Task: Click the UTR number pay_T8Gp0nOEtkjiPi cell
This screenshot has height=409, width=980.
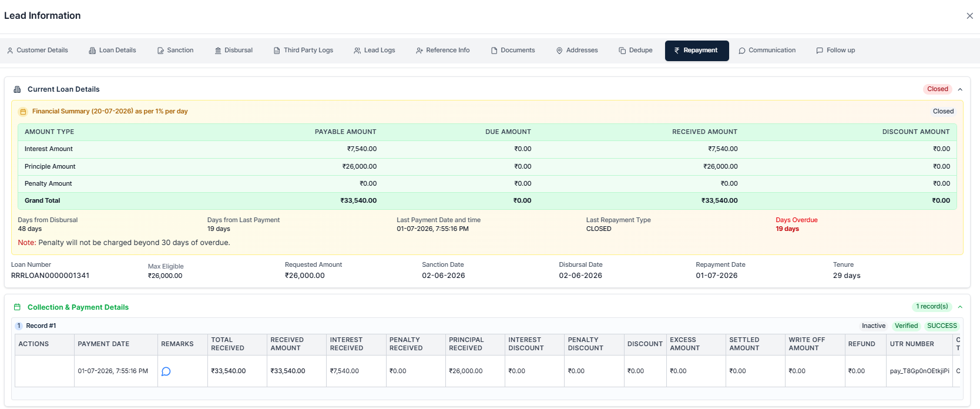Action: click(919, 371)
